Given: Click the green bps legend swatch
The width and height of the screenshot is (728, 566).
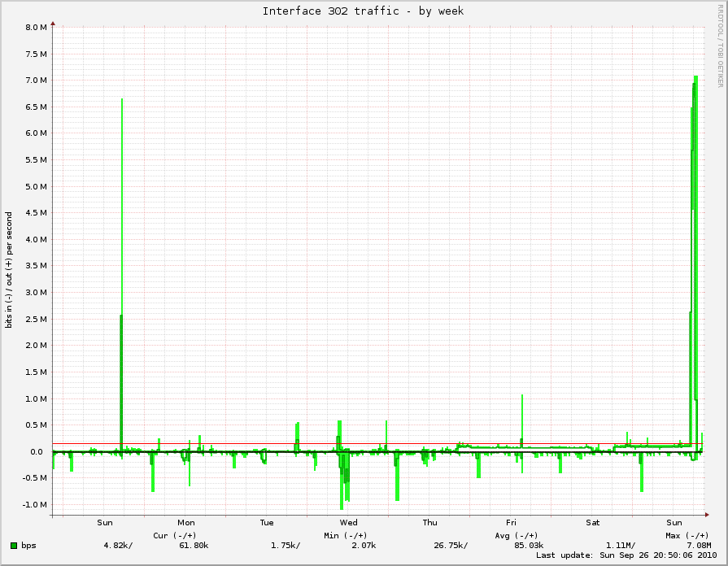Looking at the screenshot, I should click(14, 545).
